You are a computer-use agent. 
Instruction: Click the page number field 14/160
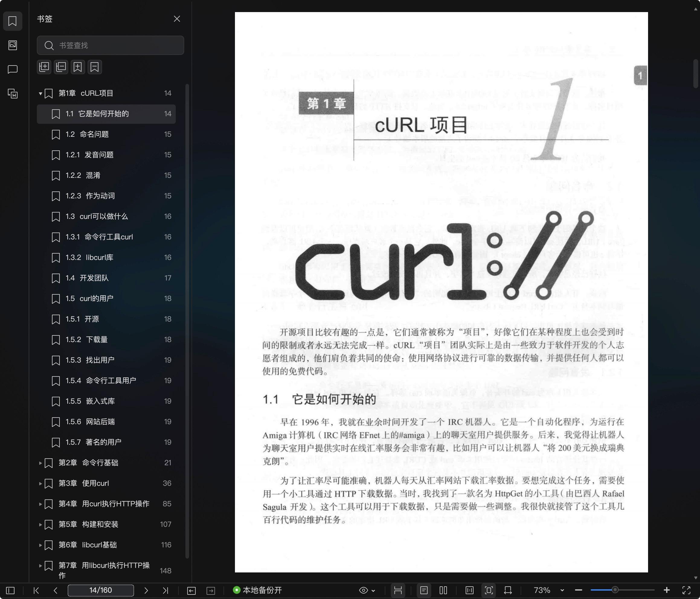[x=101, y=590]
